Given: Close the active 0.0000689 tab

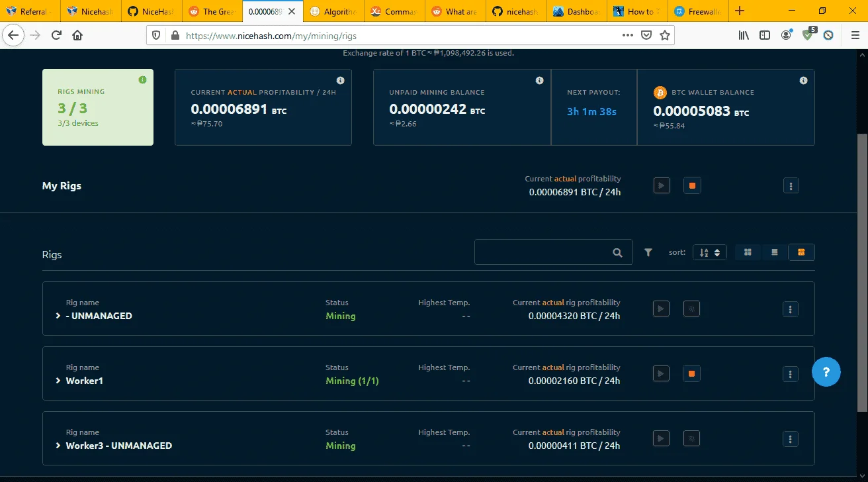Looking at the screenshot, I should [x=292, y=11].
